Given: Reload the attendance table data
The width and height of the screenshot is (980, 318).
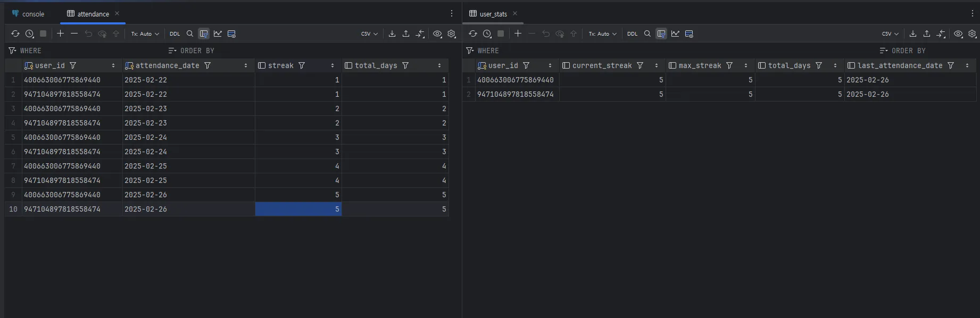Looking at the screenshot, I should click(15, 34).
